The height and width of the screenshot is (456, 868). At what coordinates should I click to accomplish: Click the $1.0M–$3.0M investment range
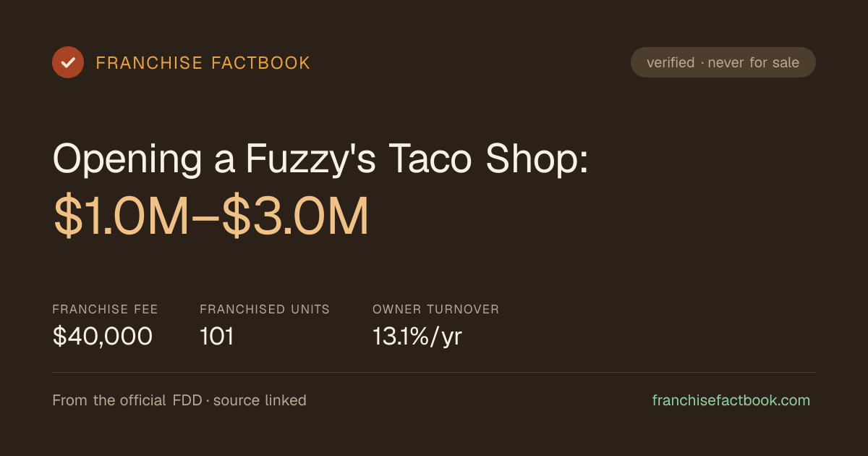211,216
